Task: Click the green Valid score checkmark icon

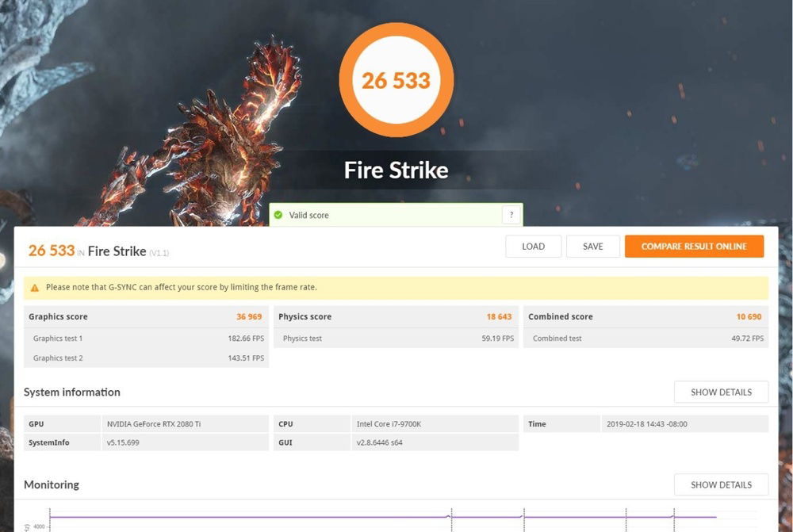Action: pyautogui.click(x=278, y=214)
